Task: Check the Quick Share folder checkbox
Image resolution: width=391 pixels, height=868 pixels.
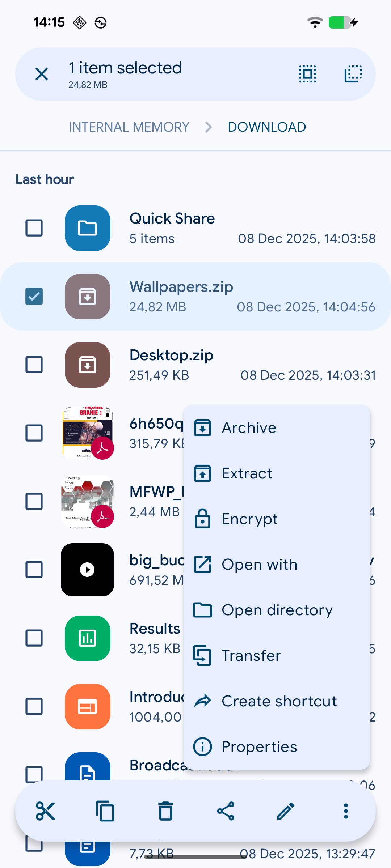Action: (34, 228)
